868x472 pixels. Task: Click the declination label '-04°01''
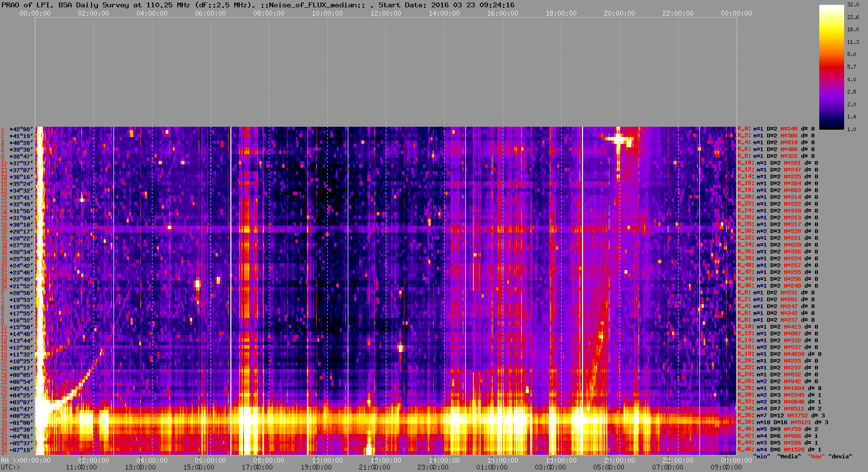[x=21, y=436]
